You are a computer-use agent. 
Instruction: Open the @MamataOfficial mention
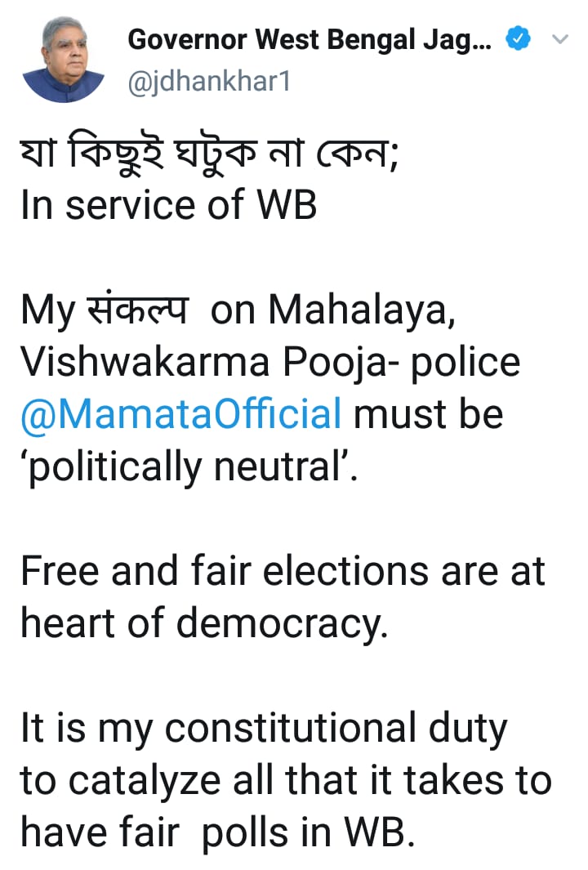point(180,414)
